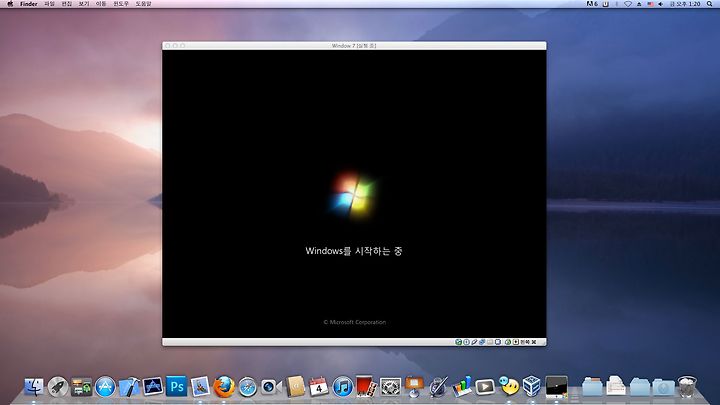This screenshot has width=720, height=405.
Task: Open Photoshop (Ps) in the Dock
Action: [x=176, y=387]
